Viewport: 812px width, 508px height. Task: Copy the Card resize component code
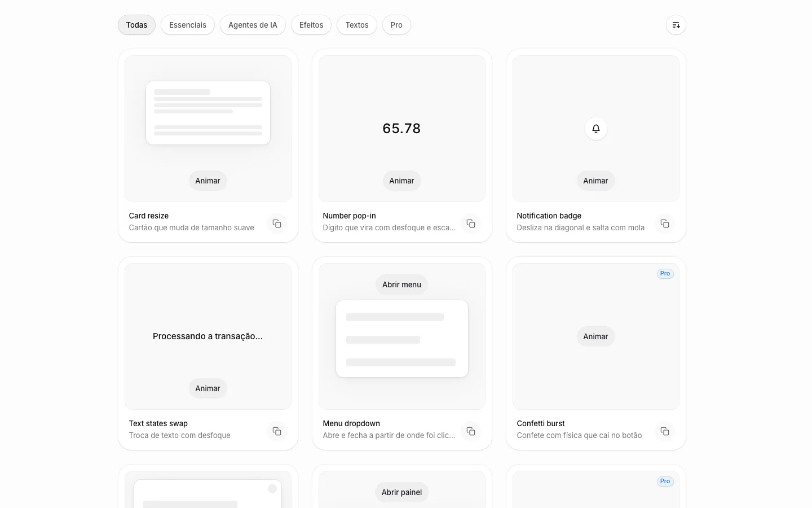pyautogui.click(x=277, y=224)
